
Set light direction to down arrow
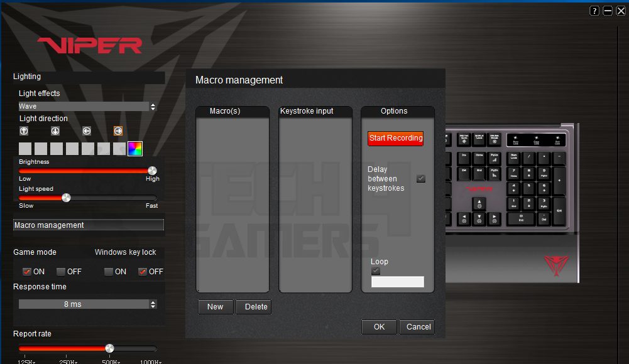[x=55, y=131]
